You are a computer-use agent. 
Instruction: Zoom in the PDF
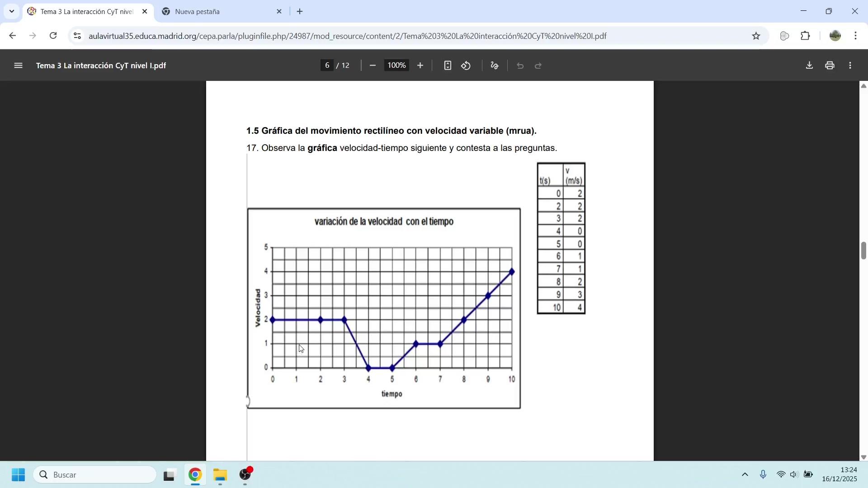pyautogui.click(x=420, y=66)
